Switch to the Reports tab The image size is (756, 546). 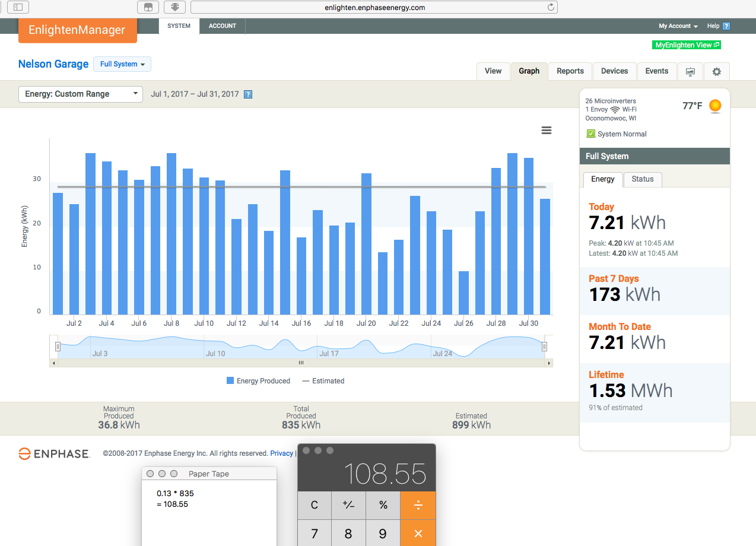click(x=570, y=71)
